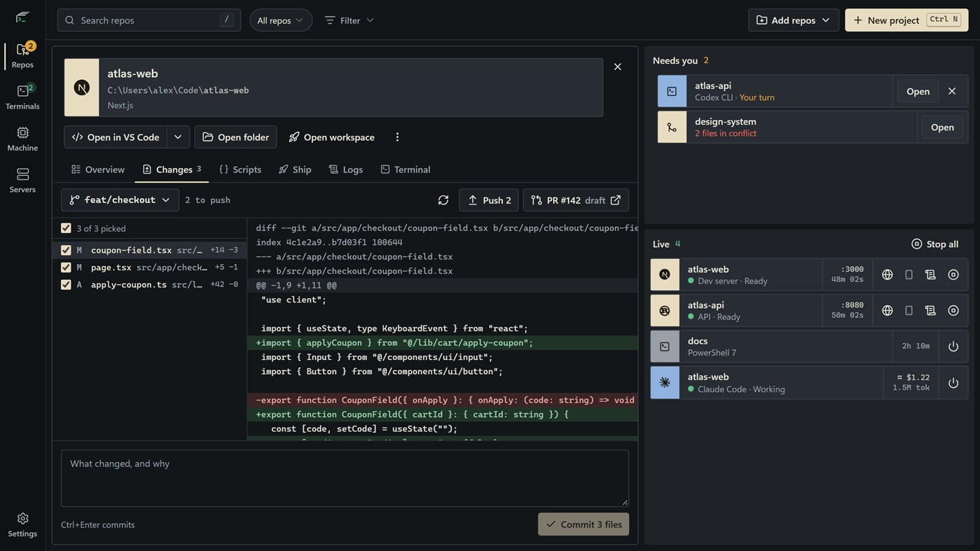Go to Servers in the sidebar

22,180
